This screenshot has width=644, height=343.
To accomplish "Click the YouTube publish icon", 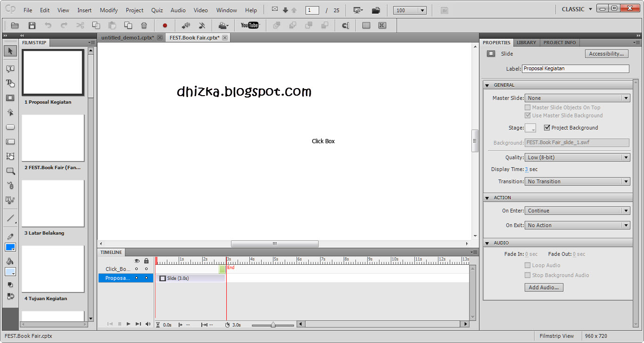I will point(250,25).
